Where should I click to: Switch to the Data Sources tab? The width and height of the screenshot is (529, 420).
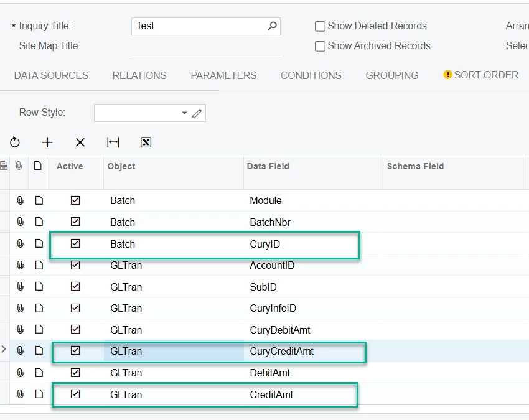pos(51,75)
